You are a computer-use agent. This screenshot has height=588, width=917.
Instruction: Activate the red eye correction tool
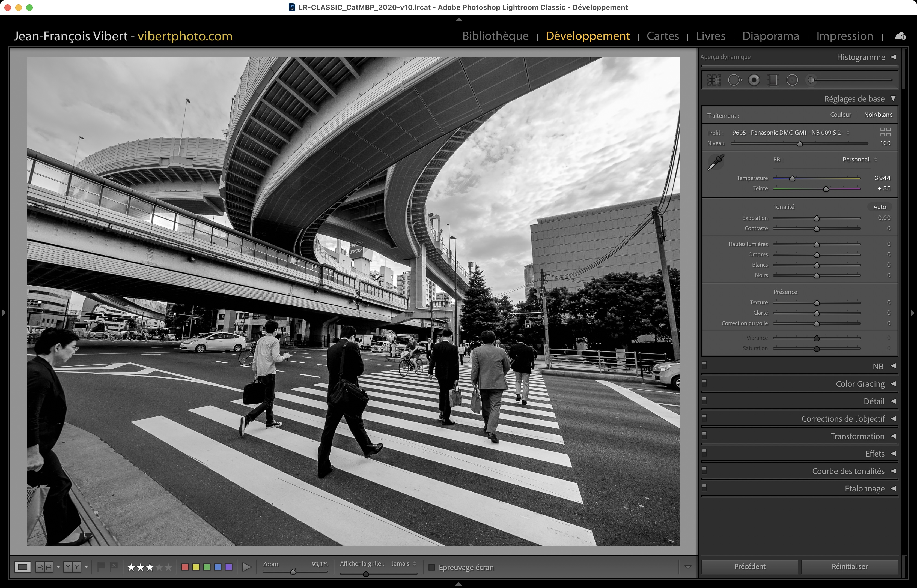coord(754,80)
